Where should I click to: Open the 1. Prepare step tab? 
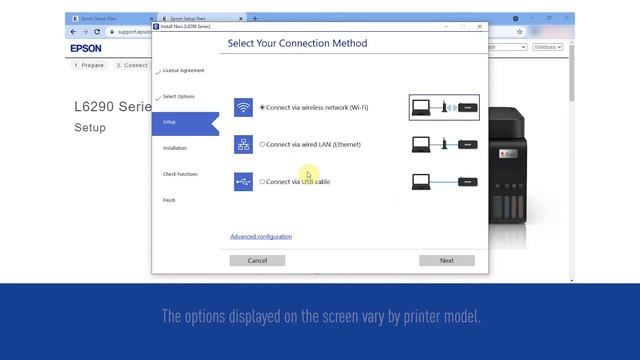89,65
